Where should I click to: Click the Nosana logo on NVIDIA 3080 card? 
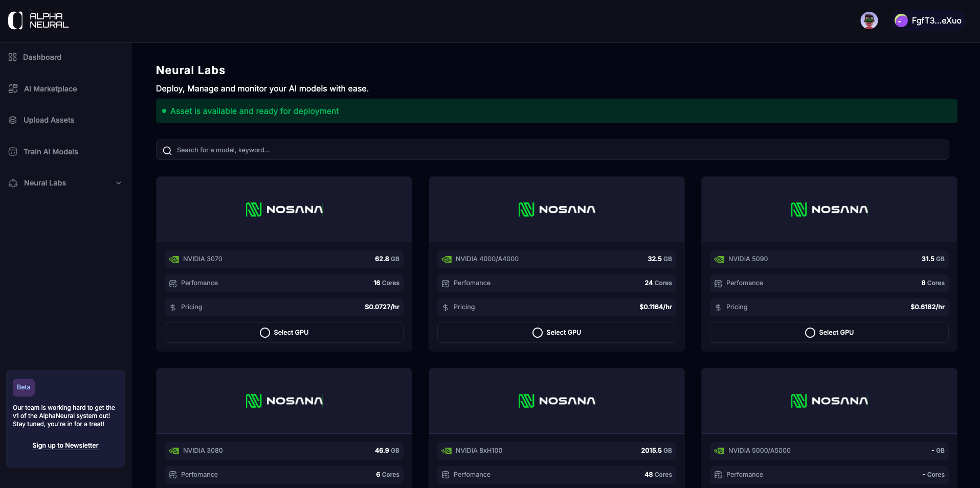[284, 401]
